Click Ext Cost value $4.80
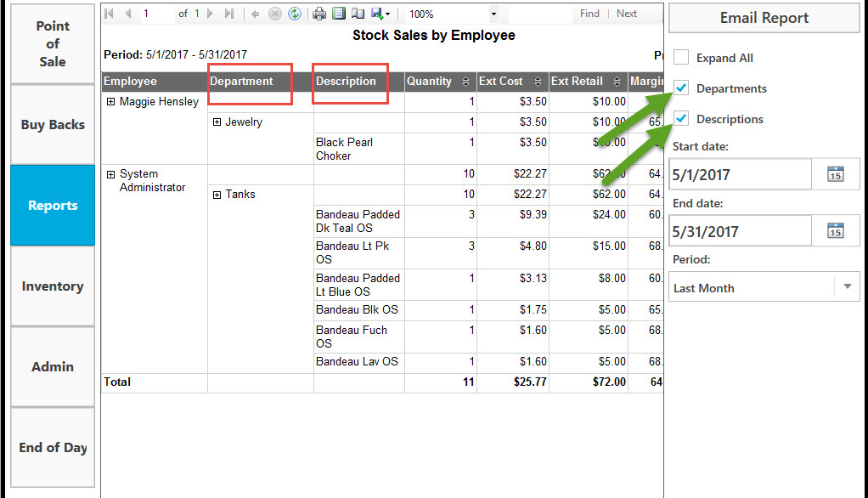This screenshot has width=868, height=498. tap(533, 246)
